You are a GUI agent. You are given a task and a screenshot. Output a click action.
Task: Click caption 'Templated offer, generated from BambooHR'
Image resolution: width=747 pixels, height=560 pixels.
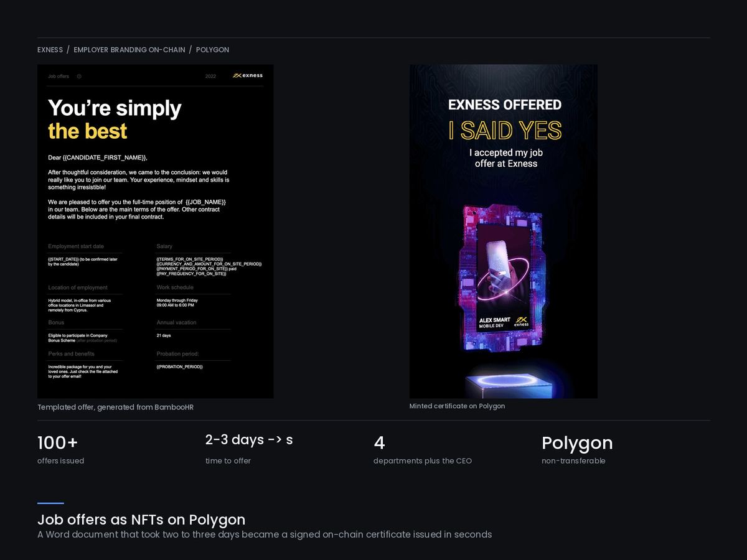point(115,407)
